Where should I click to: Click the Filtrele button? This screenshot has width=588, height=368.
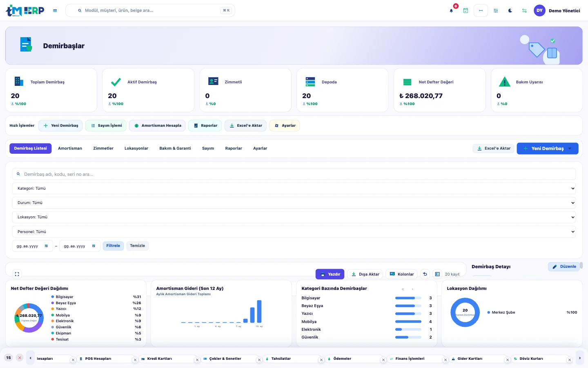click(113, 246)
